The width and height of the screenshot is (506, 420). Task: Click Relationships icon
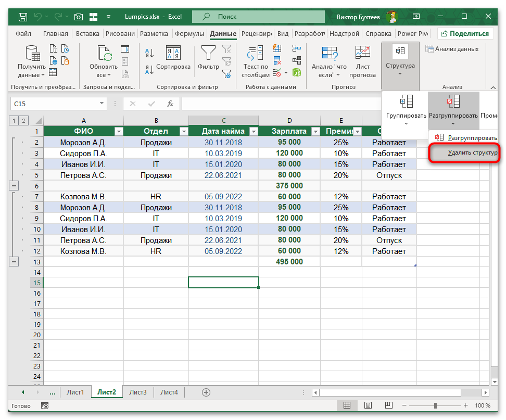(297, 60)
